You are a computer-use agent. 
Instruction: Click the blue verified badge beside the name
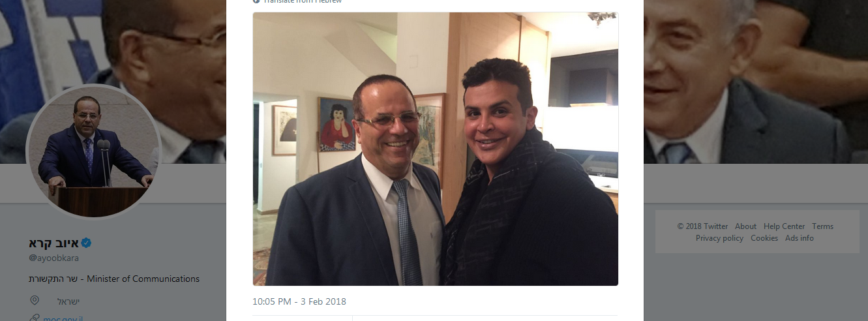[87, 243]
